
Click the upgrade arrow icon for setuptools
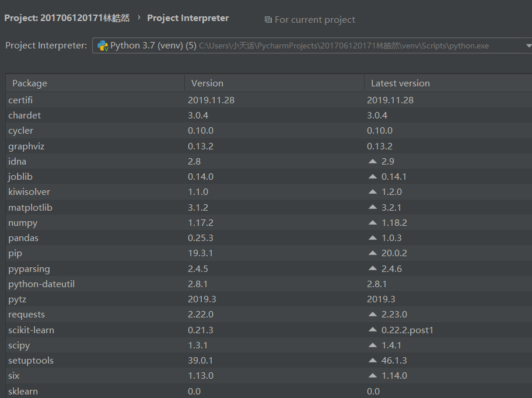373,361
